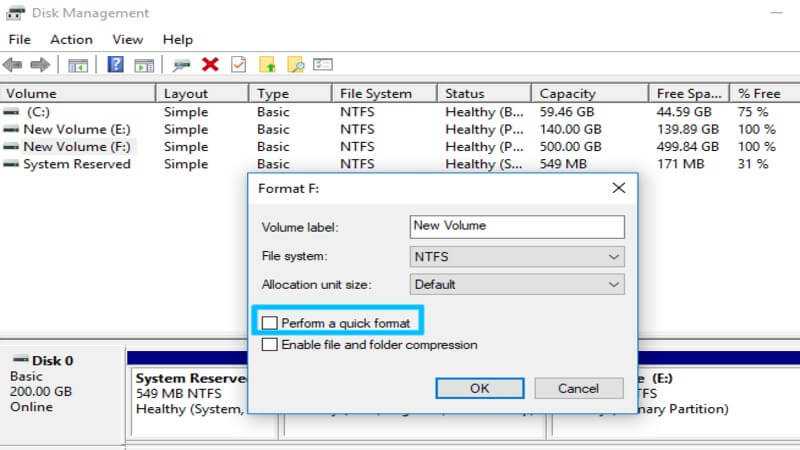Click the Show/Hide Action Pane toolbar icon
This screenshot has height=450, width=800.
[x=144, y=65]
